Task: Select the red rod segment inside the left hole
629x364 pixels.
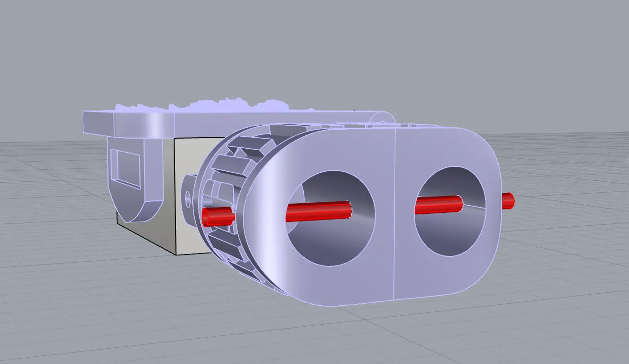Action: pyautogui.click(x=318, y=211)
